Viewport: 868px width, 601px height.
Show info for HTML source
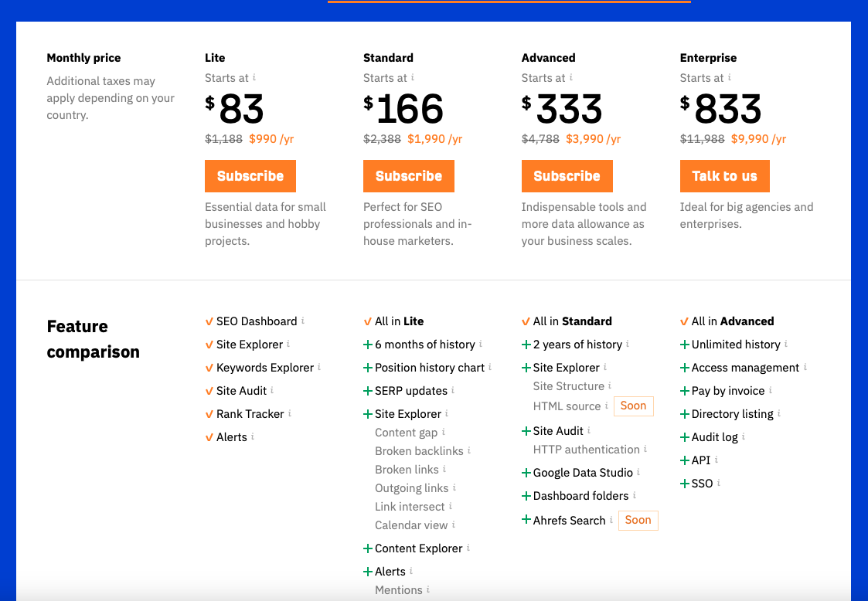coord(606,406)
